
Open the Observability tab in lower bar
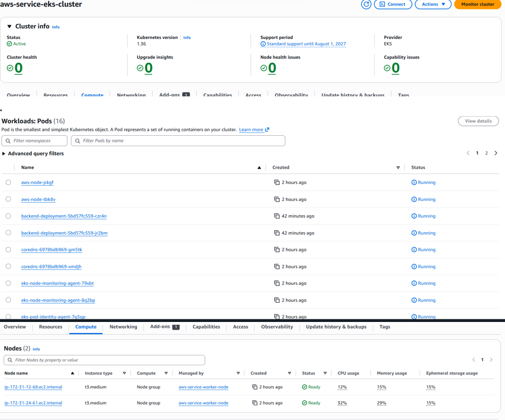coord(277,326)
